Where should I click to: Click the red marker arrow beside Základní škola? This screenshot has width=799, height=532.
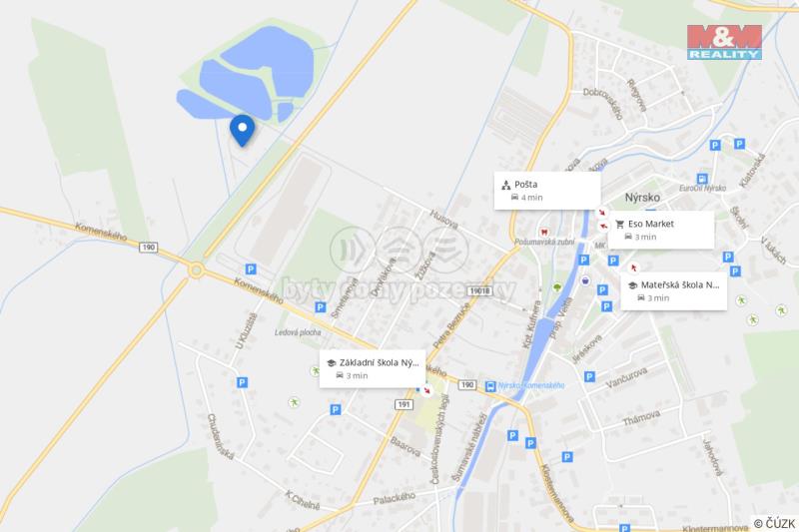pos(427,390)
